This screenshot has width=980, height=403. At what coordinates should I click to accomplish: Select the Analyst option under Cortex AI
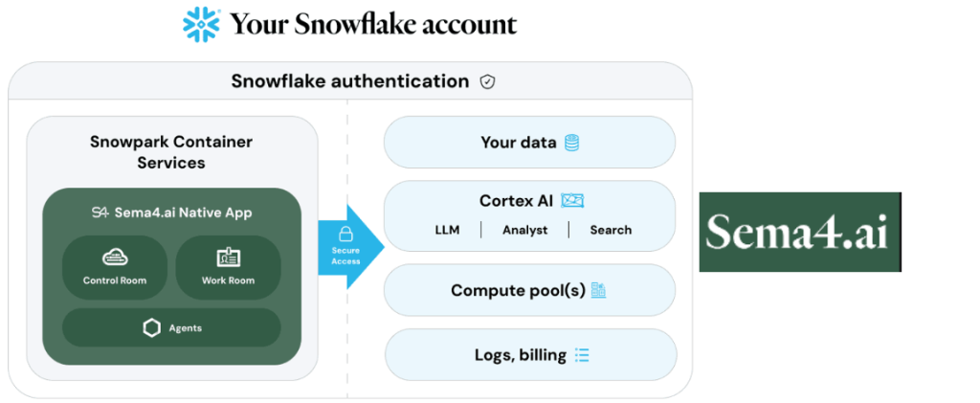[525, 230]
